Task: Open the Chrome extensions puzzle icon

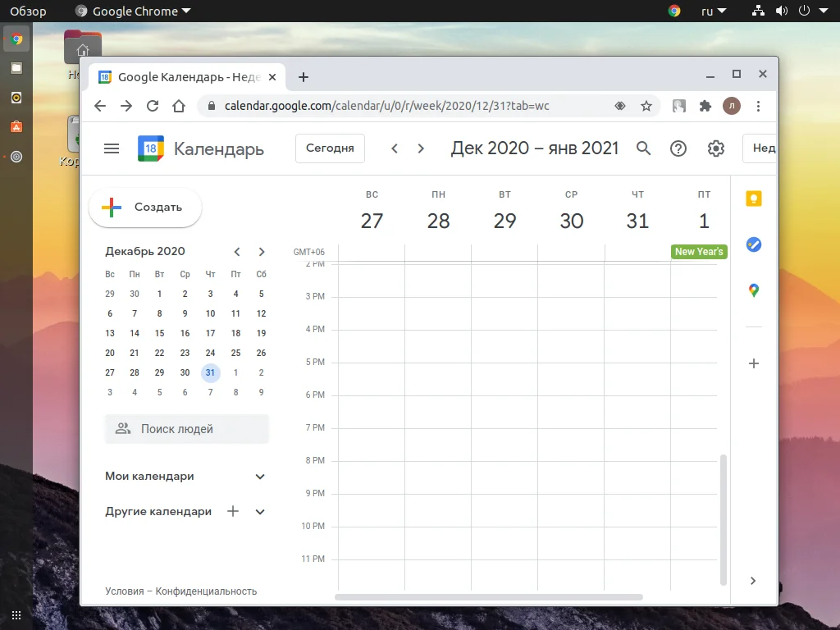Action: [705, 106]
